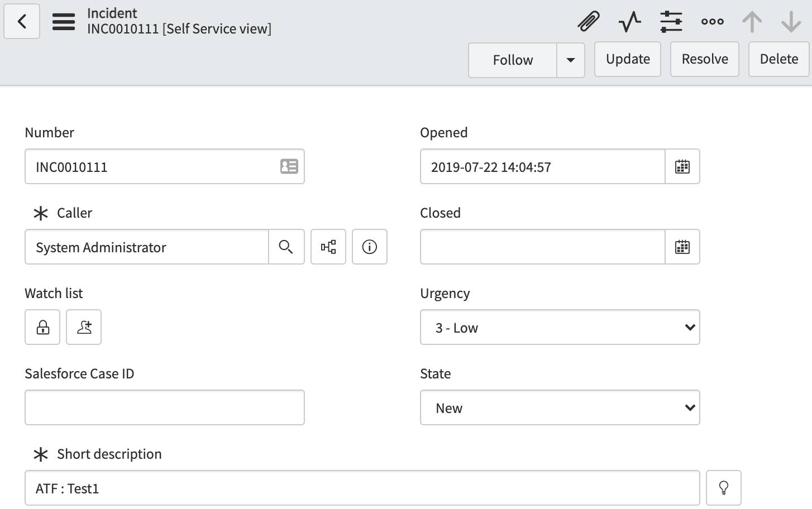The width and height of the screenshot is (812, 509).
Task: Click the Delete button
Action: pyautogui.click(x=779, y=59)
